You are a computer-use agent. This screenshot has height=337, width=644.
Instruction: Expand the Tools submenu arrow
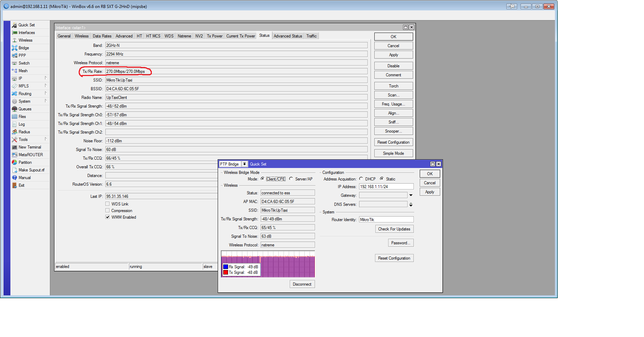[x=45, y=139]
